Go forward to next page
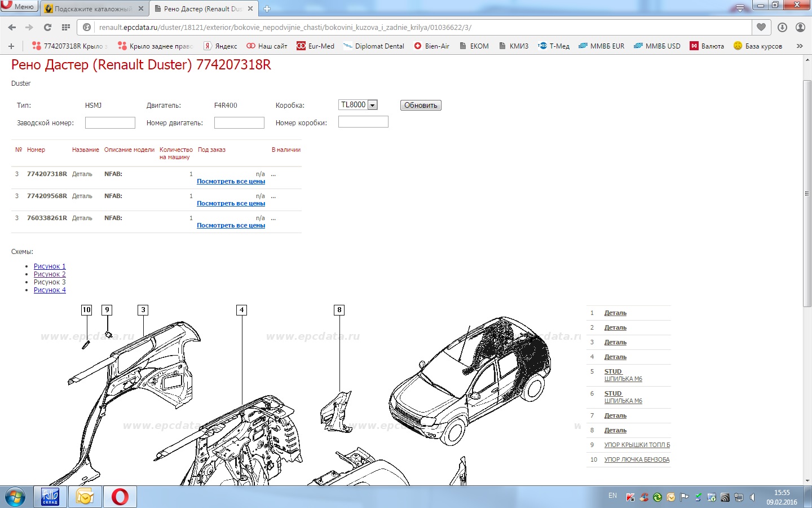The width and height of the screenshot is (812, 508). (29, 27)
